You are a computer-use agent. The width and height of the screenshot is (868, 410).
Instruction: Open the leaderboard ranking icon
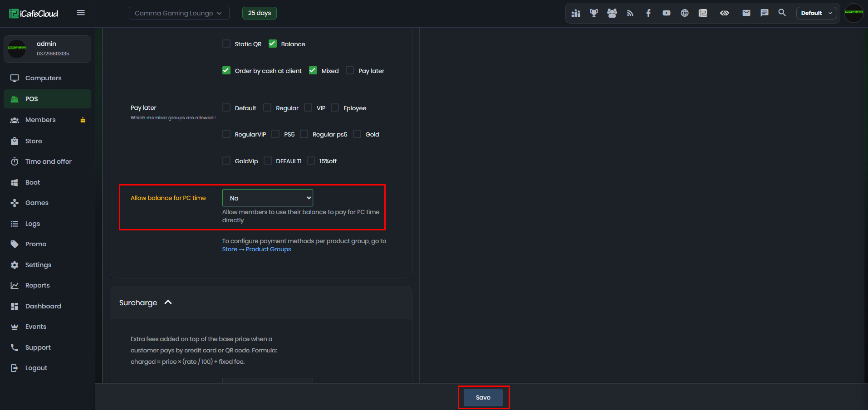point(576,13)
